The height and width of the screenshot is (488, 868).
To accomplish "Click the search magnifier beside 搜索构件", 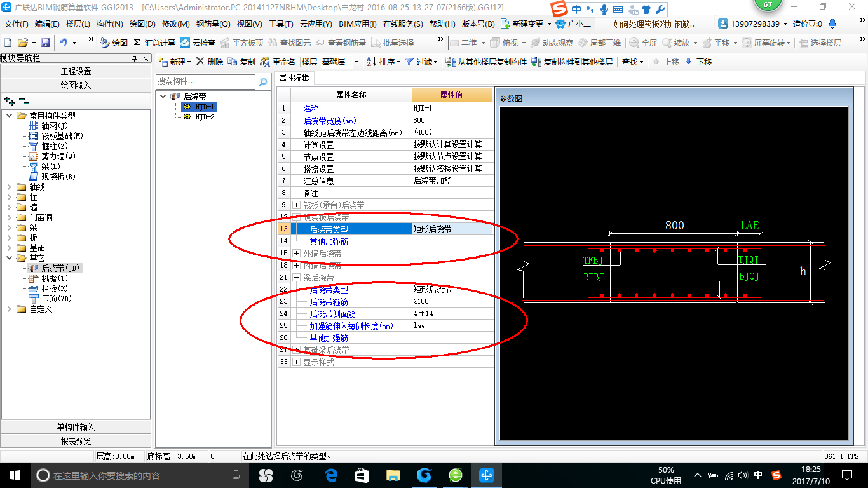I will (x=263, y=82).
